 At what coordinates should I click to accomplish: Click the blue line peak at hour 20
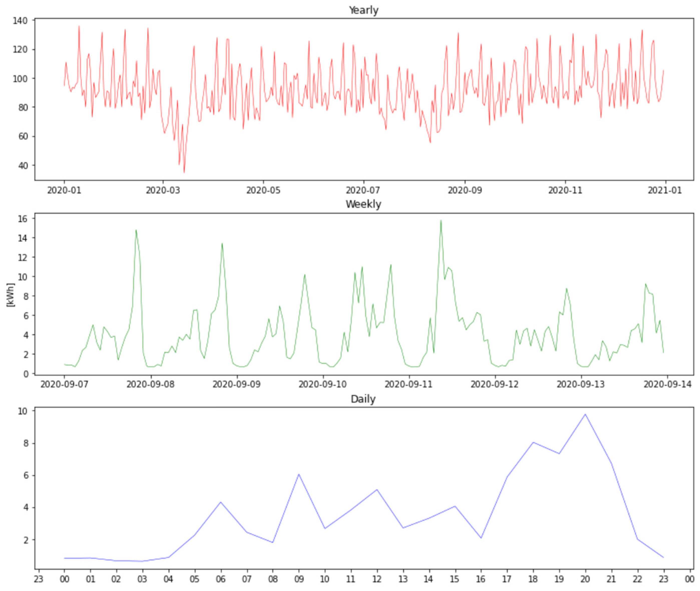(585, 415)
